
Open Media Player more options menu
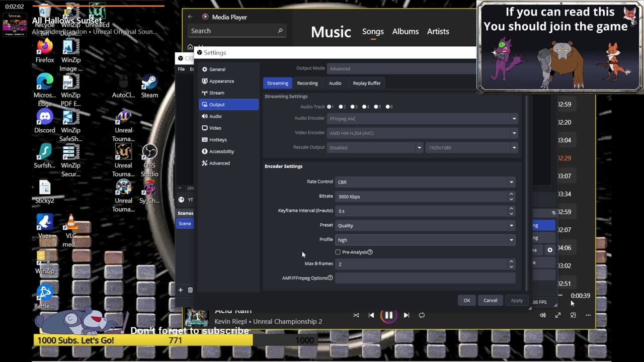(x=588, y=315)
